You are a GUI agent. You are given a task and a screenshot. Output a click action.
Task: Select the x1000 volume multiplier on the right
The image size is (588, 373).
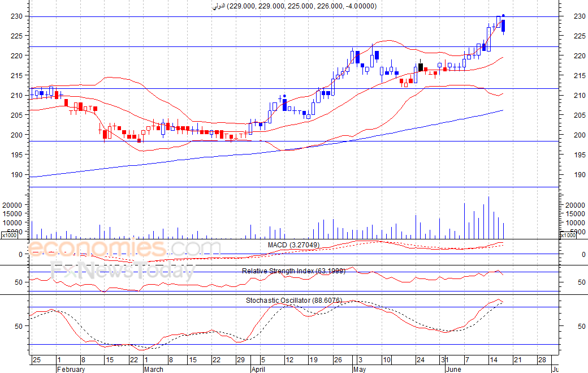pyautogui.click(x=568, y=235)
